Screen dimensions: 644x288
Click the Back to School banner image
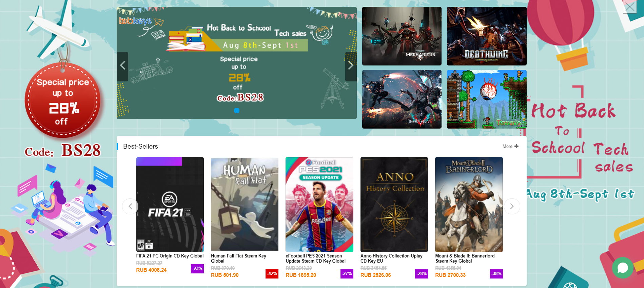point(237,63)
